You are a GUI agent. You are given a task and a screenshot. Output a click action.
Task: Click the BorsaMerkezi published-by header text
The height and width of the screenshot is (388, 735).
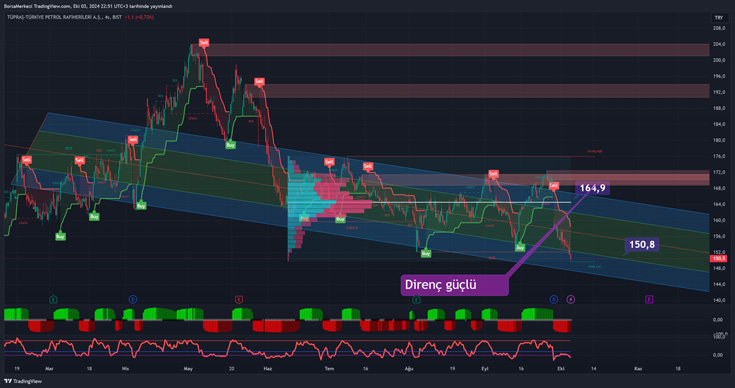pyautogui.click(x=88, y=6)
